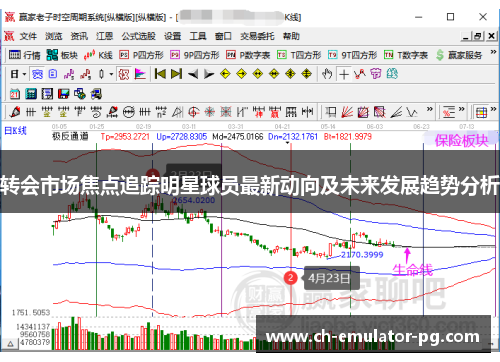Open the 资讯 menu
Screen dimensions: 500x362
79,36
